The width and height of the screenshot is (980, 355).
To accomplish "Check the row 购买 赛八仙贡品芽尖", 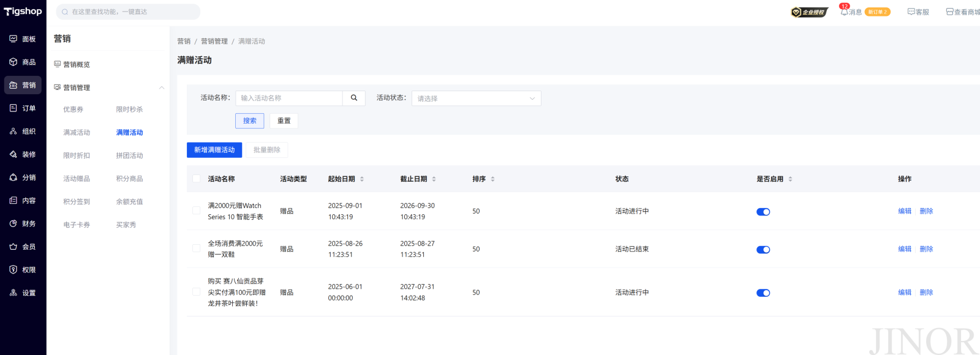I will click(196, 292).
